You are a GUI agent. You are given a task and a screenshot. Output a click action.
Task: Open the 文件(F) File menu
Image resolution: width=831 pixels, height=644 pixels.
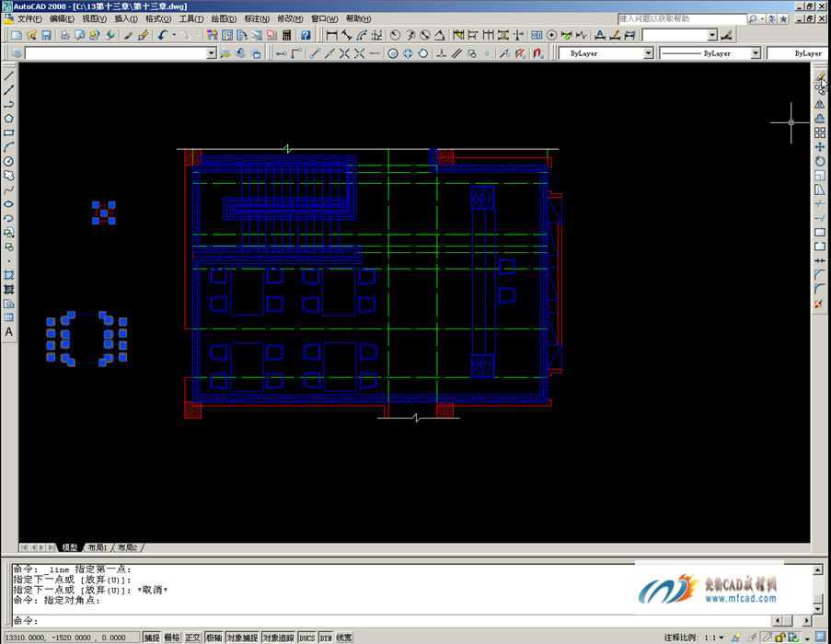[29, 19]
